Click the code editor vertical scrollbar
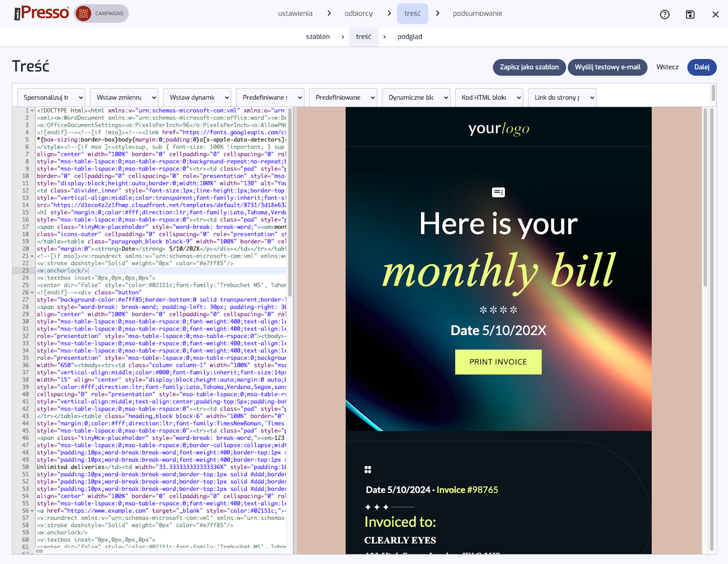Screen dimensions: 728x564 click(290, 202)
